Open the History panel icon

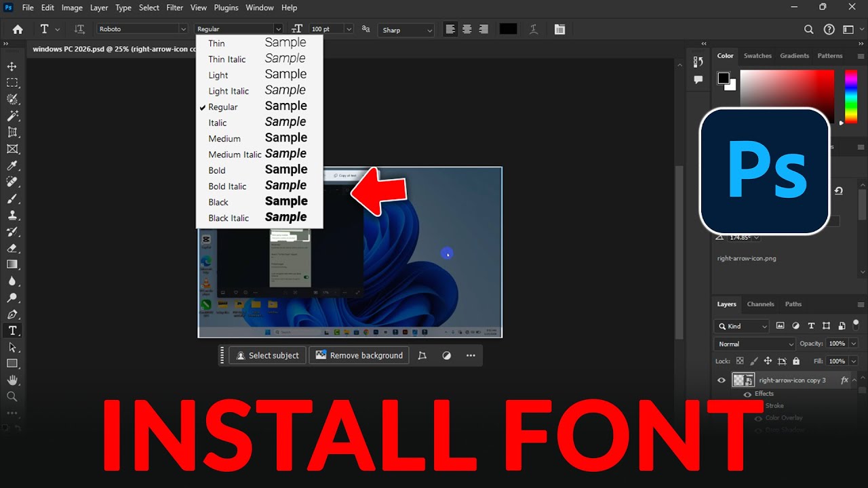click(698, 62)
